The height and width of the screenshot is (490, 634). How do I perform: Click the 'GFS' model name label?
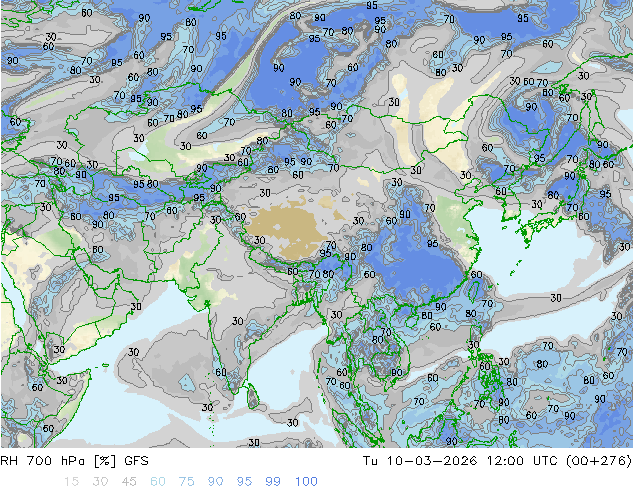point(136,461)
